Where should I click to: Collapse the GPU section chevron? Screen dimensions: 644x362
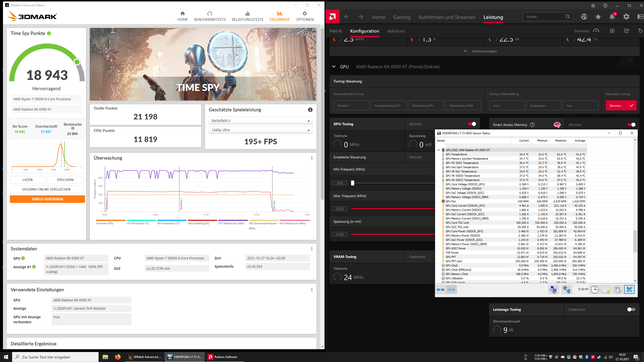[334, 67]
